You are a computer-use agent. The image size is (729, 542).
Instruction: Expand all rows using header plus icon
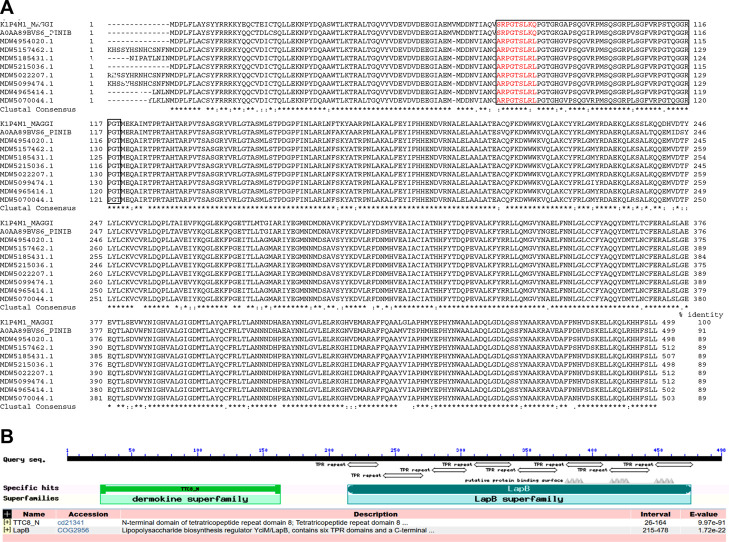[x=7, y=514]
